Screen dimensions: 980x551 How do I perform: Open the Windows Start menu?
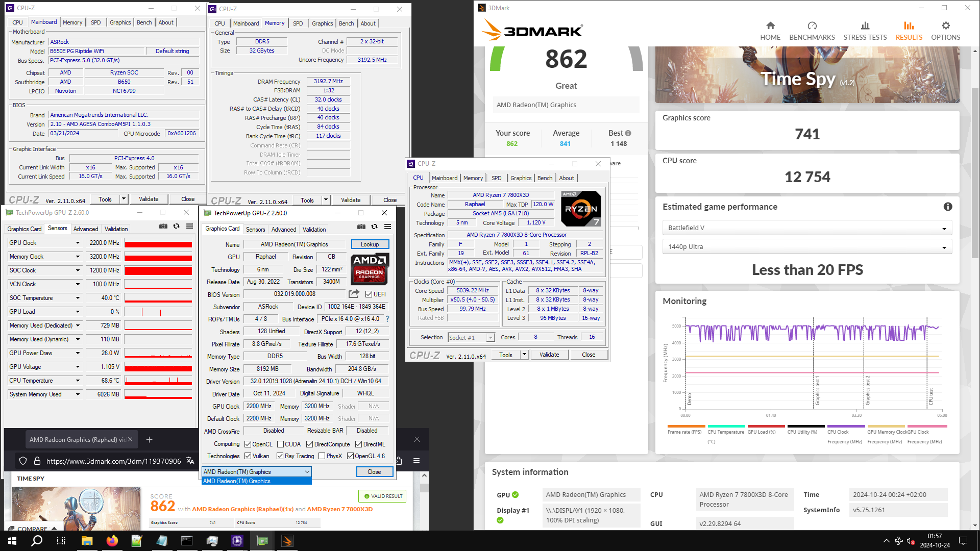12,541
